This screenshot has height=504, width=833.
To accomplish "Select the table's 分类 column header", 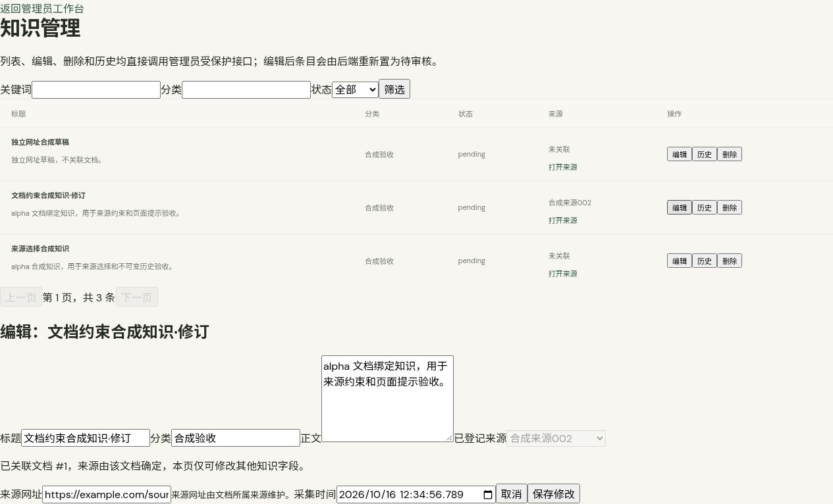I will [x=372, y=114].
